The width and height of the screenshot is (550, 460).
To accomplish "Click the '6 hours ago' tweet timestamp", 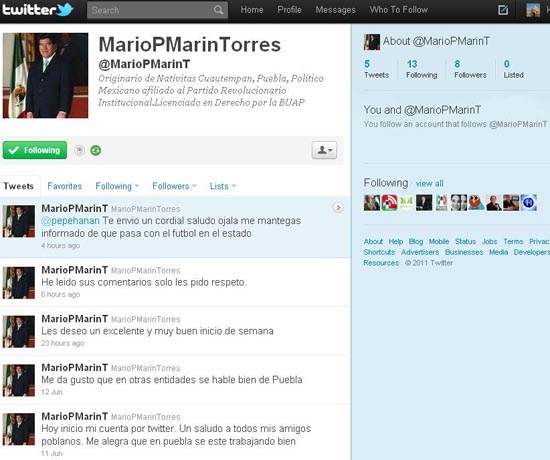I will 61,294.
